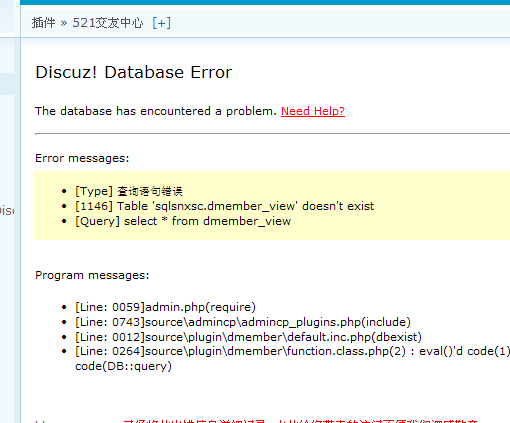Click the red notice text at the bottom
This screenshot has height=423, width=510.
pyautogui.click(x=300, y=421)
